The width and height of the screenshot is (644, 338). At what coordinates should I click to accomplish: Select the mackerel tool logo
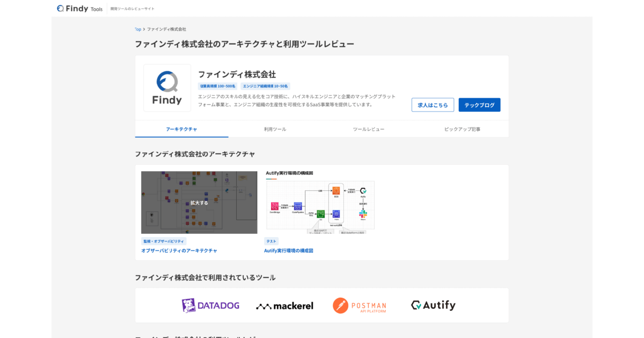coord(284,305)
